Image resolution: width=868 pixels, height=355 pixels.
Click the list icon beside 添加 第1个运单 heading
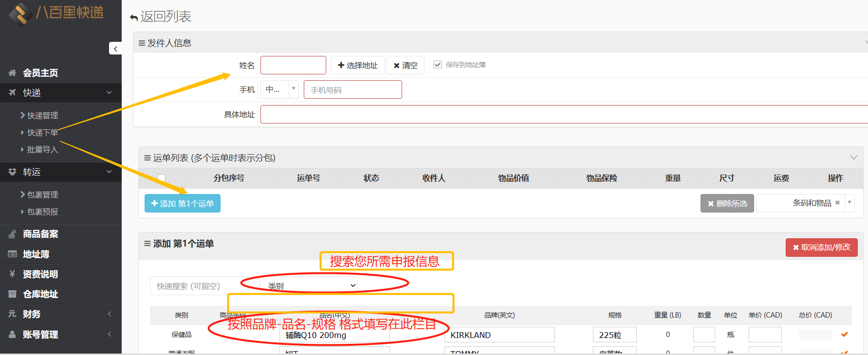click(147, 244)
